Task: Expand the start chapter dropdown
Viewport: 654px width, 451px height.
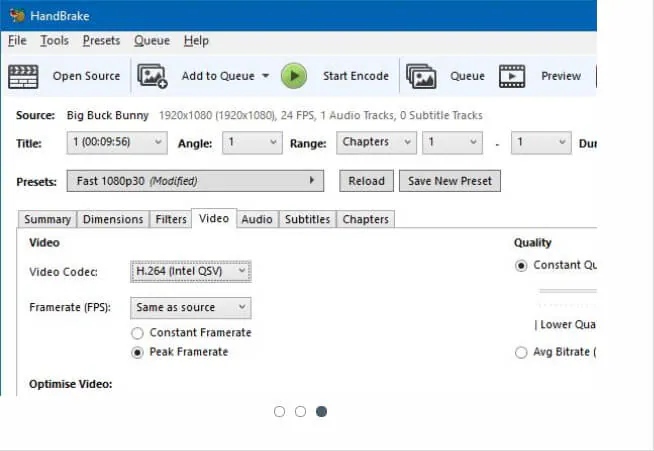Action: (x=453, y=143)
